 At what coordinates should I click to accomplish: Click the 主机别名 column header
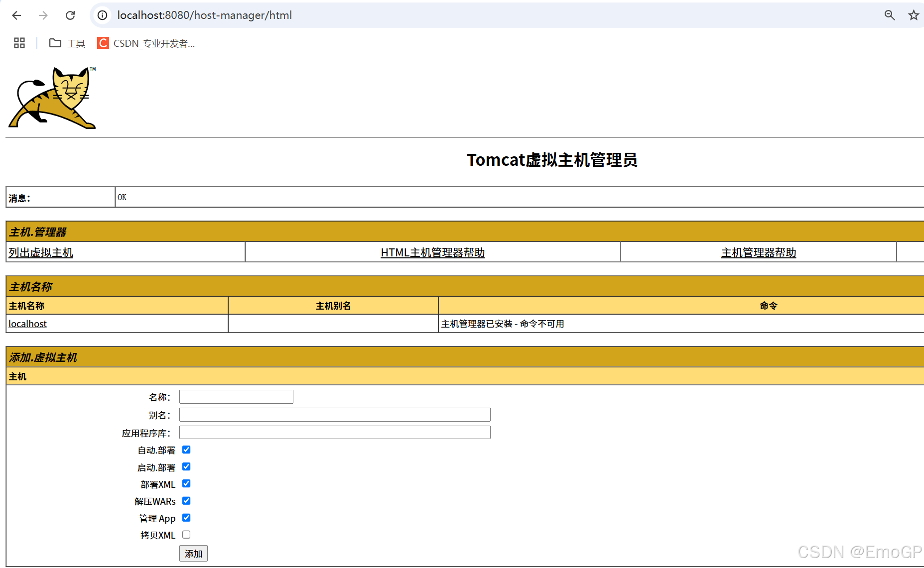pyautogui.click(x=333, y=306)
